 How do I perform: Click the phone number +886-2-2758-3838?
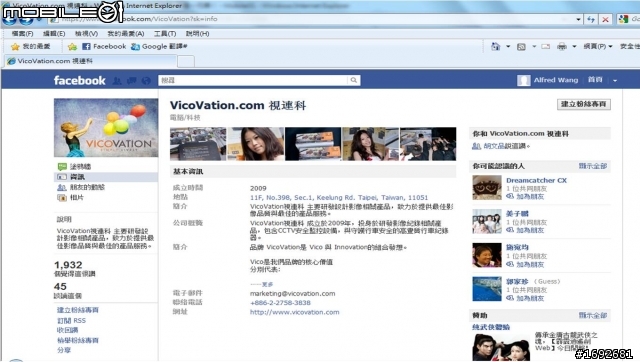click(280, 303)
